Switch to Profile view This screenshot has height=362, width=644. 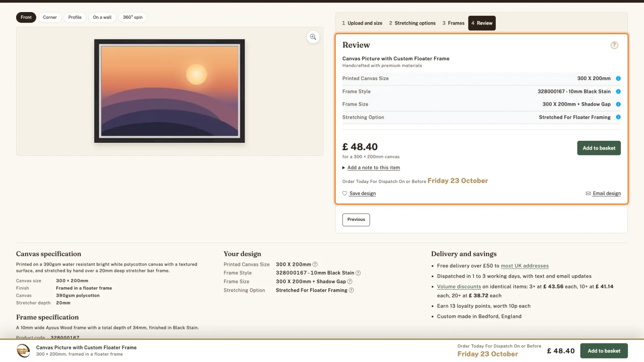(75, 17)
